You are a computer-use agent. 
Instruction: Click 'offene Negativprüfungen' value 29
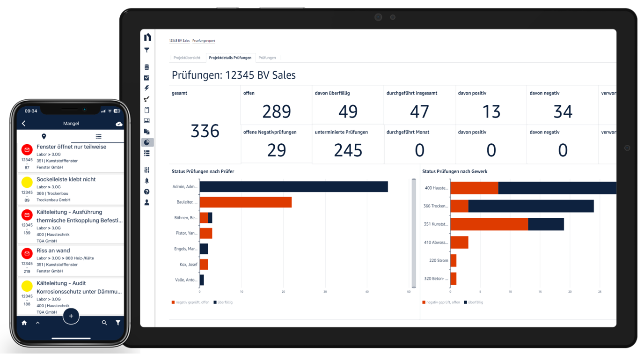coord(277,150)
